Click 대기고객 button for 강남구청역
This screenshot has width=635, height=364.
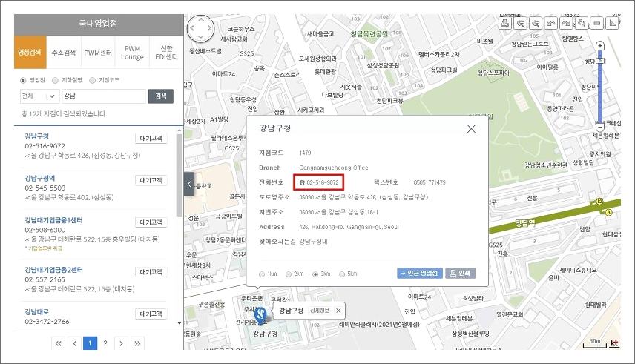[x=151, y=180]
